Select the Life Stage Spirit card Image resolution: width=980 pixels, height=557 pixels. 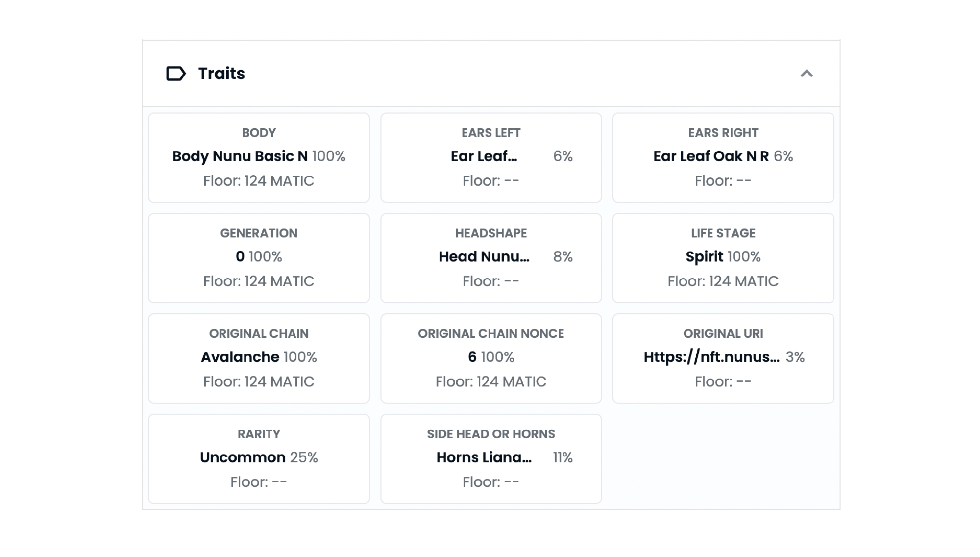coord(723,258)
